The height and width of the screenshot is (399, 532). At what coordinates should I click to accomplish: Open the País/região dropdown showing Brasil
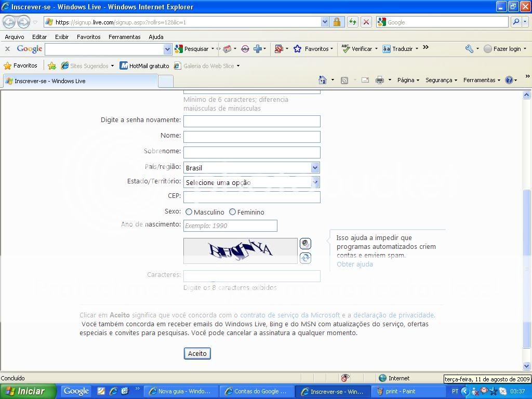[x=251, y=167]
